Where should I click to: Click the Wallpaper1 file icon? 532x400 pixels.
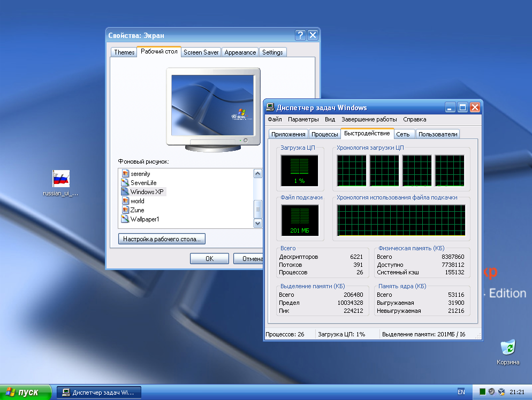click(x=125, y=219)
